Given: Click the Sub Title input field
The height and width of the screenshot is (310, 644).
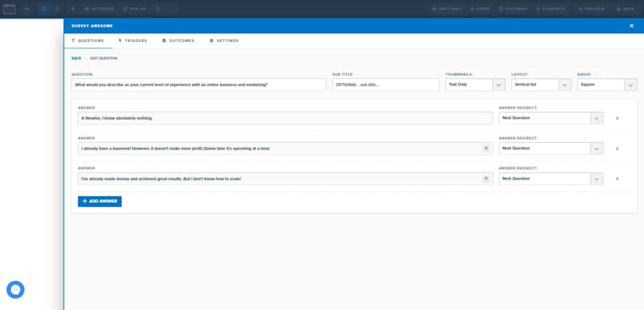Looking at the screenshot, I should click(x=386, y=85).
